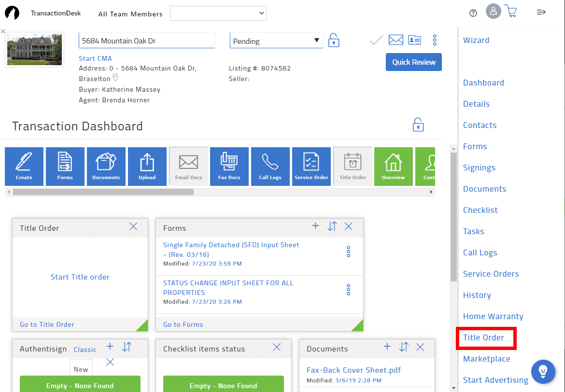Image resolution: width=565 pixels, height=392 pixels.
Task: Click the property address input field
Action: point(147,41)
